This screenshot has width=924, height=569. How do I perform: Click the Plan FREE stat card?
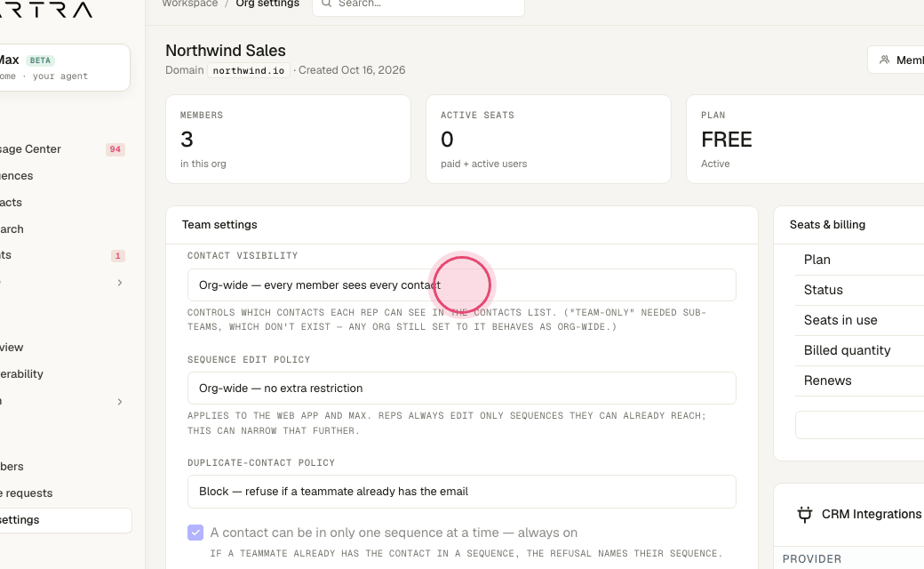pos(806,140)
